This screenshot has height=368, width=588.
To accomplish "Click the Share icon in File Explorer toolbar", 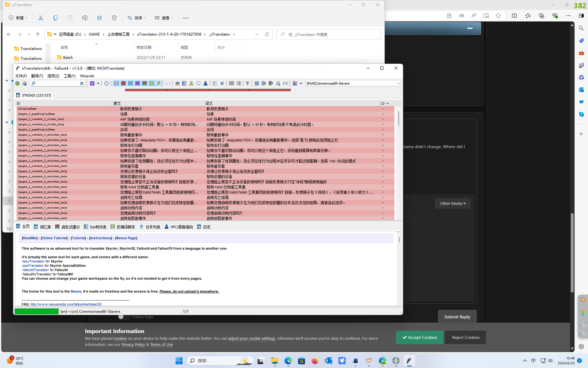I will tap(99, 18).
